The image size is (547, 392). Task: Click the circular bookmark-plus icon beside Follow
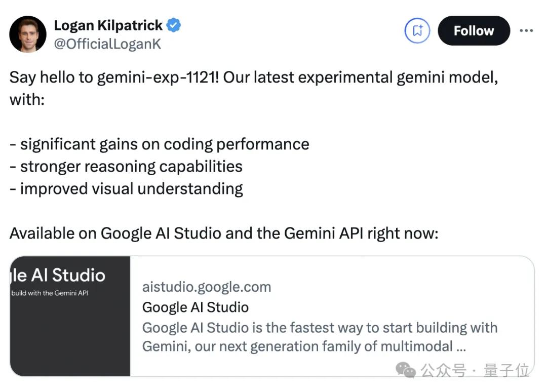click(x=417, y=31)
